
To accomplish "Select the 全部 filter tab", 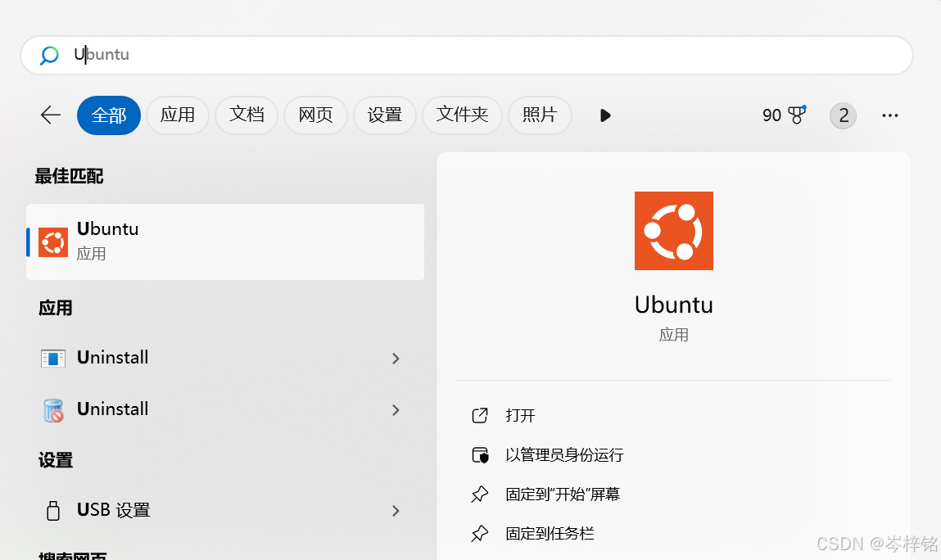I will 109,115.
